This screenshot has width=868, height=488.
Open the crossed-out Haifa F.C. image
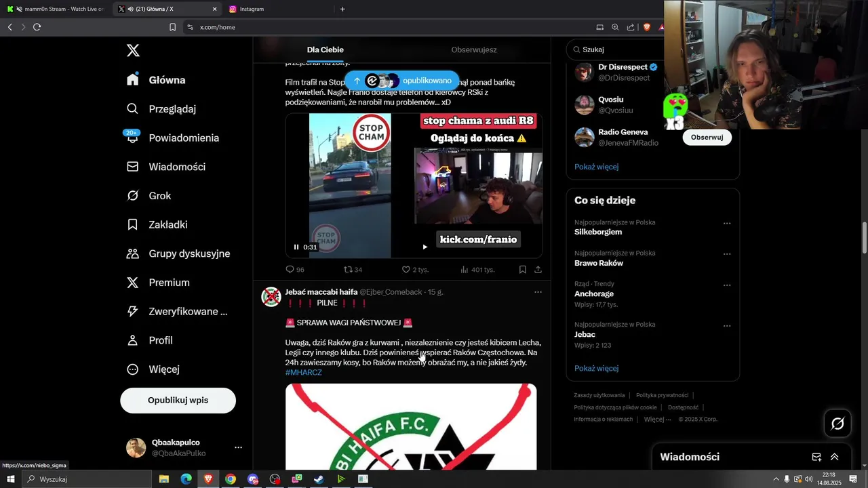411,427
